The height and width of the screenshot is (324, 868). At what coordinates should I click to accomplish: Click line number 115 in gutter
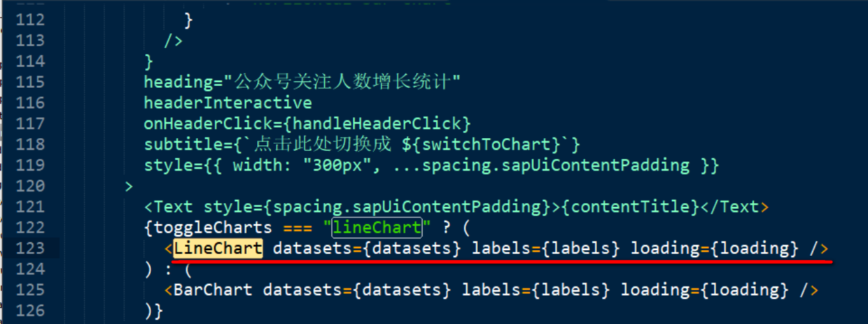tap(30, 82)
